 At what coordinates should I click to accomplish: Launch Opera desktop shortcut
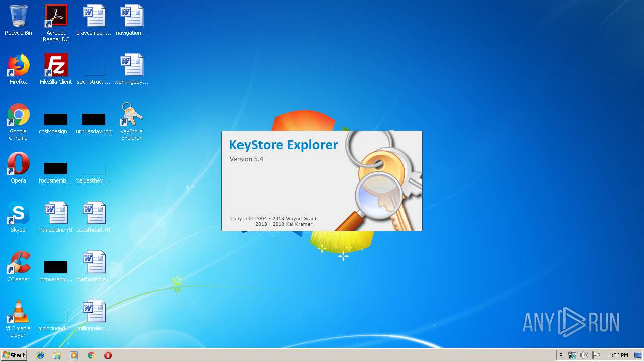(x=18, y=168)
